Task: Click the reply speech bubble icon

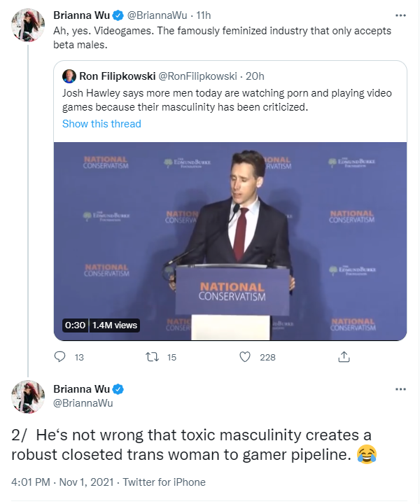Action: (59, 357)
